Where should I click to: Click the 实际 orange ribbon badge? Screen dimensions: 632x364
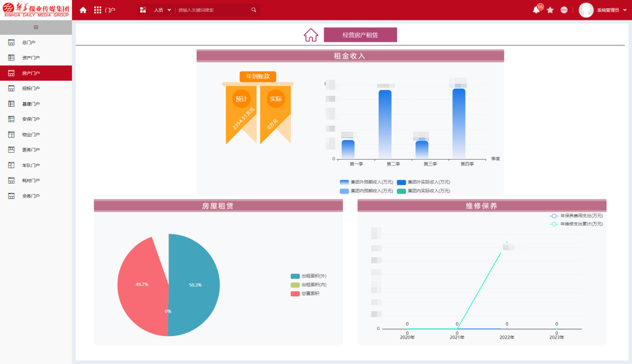coord(276,99)
